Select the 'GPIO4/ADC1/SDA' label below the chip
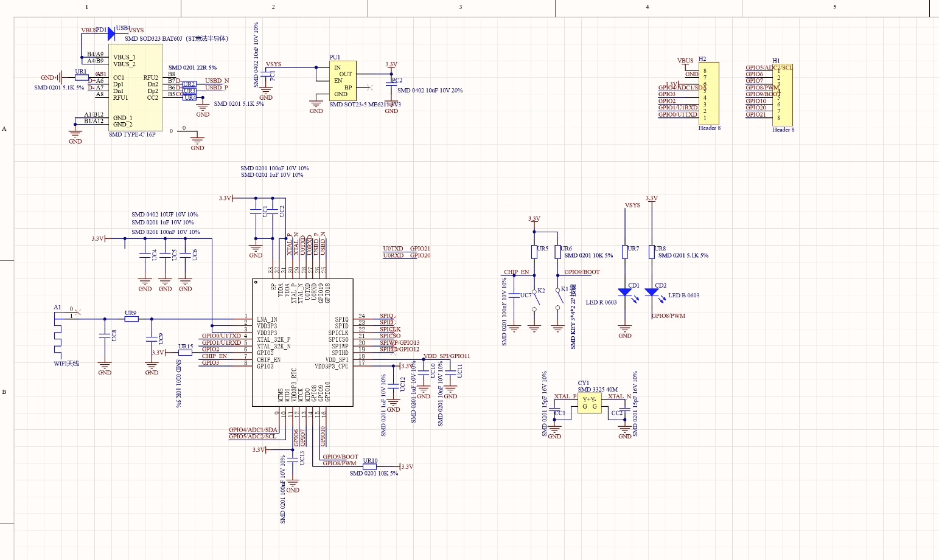The width and height of the screenshot is (939, 560). click(253, 430)
